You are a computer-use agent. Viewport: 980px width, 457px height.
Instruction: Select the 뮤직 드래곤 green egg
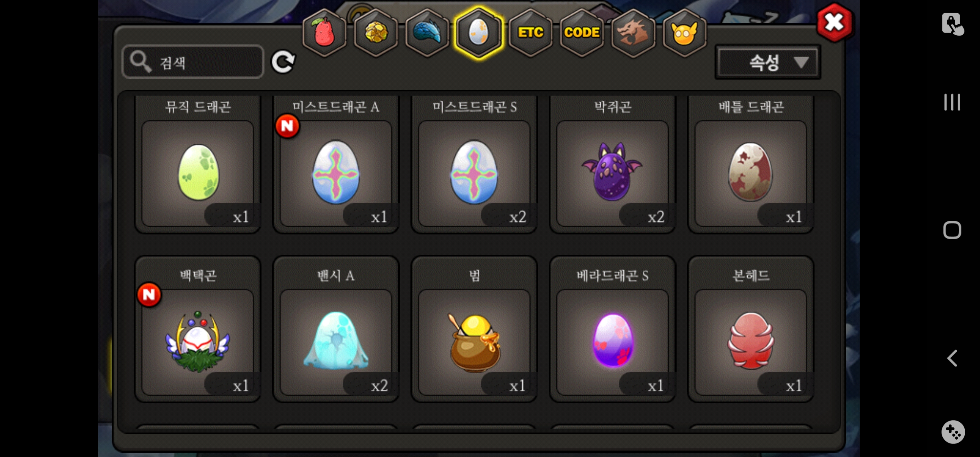[198, 164]
